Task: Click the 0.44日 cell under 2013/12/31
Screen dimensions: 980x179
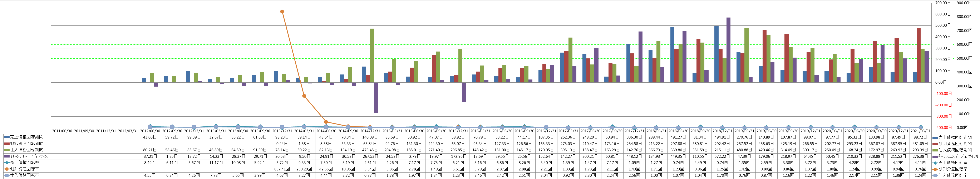Action: pyautogui.click(x=282, y=144)
